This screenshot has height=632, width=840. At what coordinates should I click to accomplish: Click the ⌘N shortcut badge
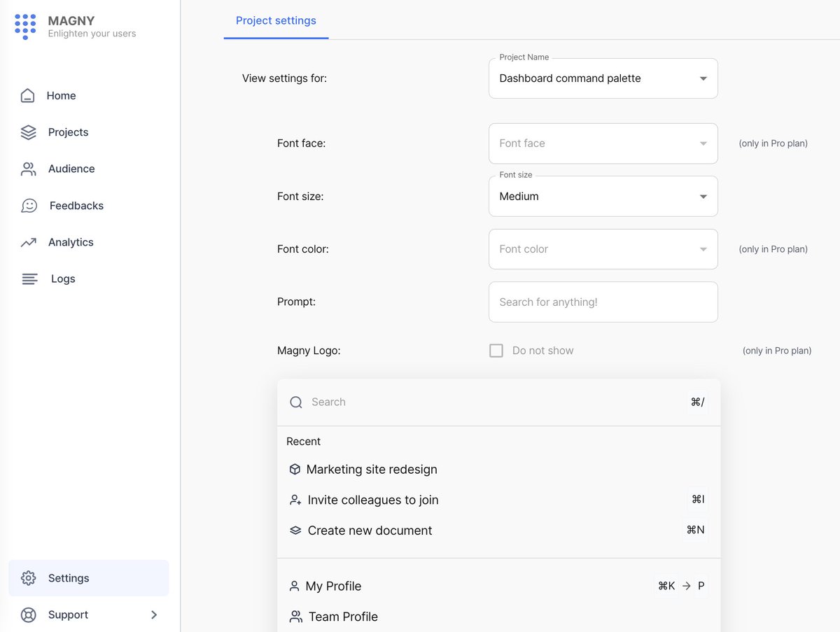pyautogui.click(x=695, y=530)
